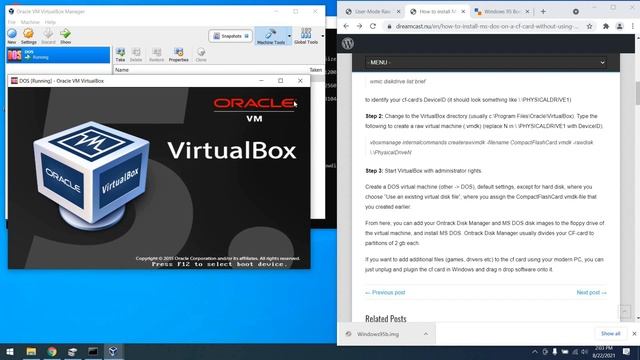Click the Name column header
640x360 pixels.
[122, 70]
